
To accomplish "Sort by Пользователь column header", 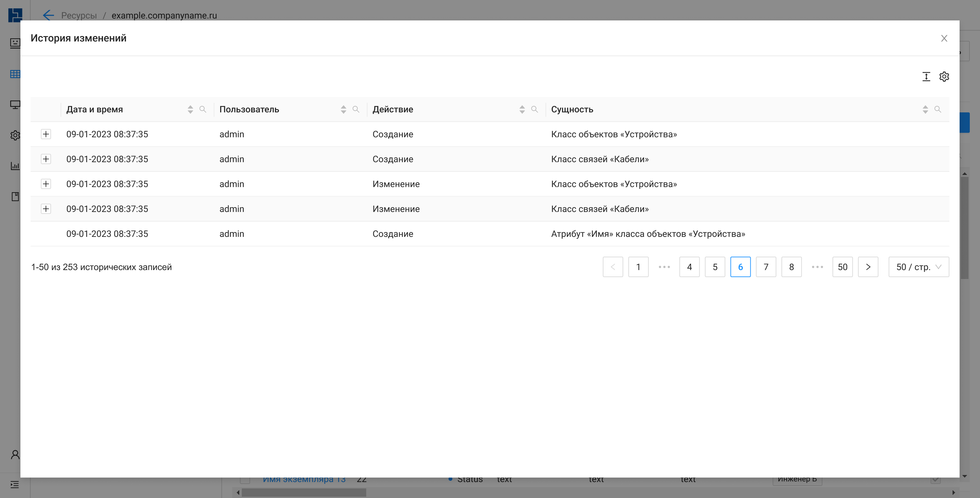I will [x=343, y=109].
